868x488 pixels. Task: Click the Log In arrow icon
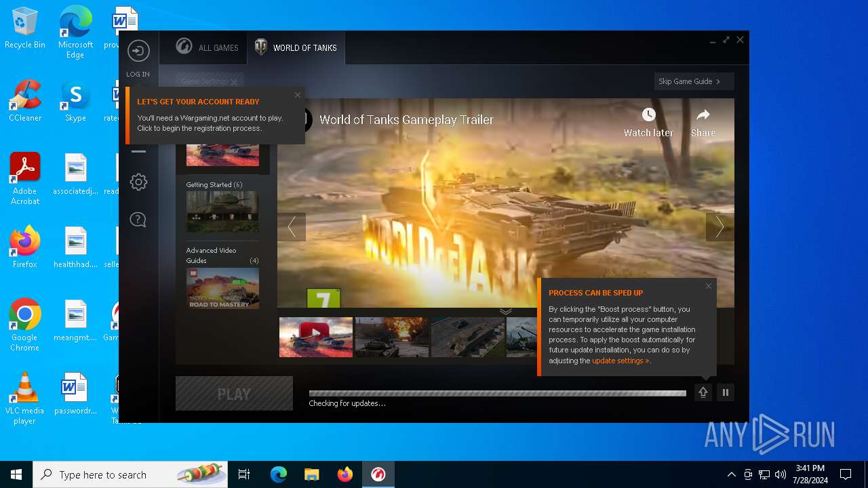click(x=138, y=51)
